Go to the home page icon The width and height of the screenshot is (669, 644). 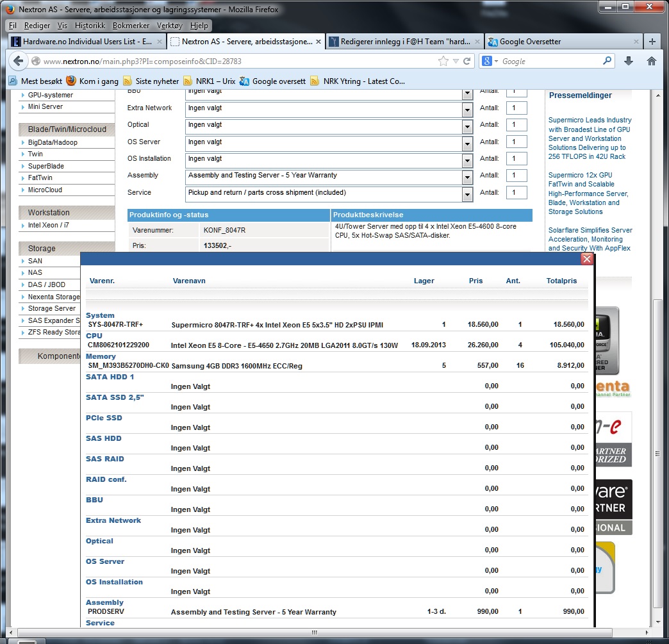(652, 61)
